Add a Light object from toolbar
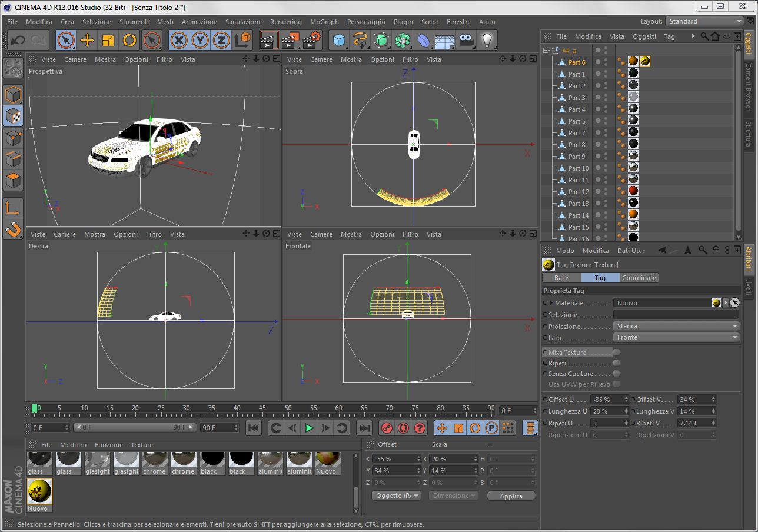Image resolution: width=758 pixels, height=532 pixels. (487, 40)
